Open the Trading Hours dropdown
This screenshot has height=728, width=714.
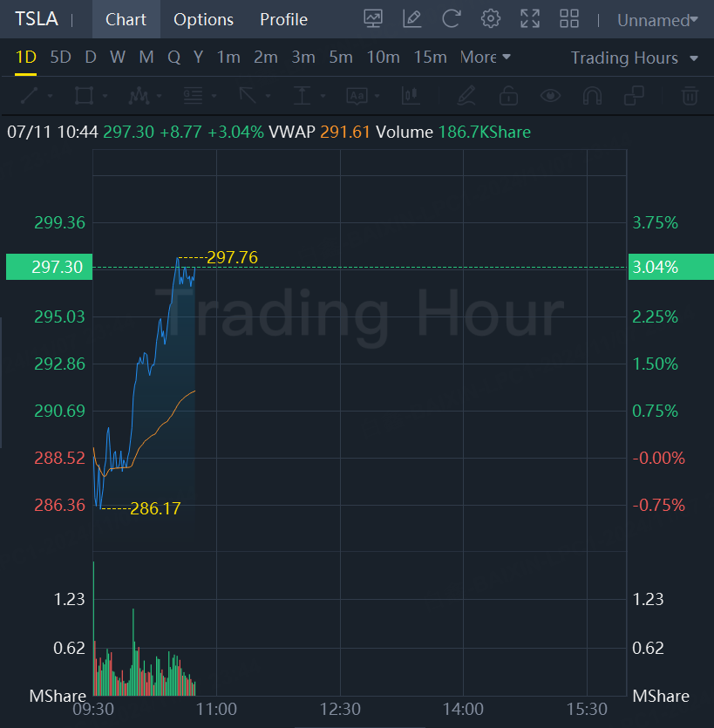click(x=635, y=58)
